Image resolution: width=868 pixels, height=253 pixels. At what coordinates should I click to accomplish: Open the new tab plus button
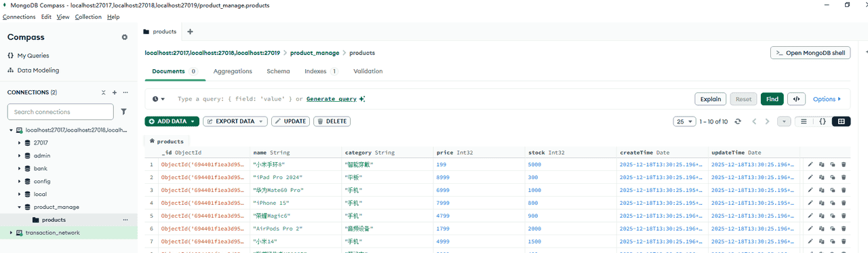pyautogui.click(x=190, y=32)
